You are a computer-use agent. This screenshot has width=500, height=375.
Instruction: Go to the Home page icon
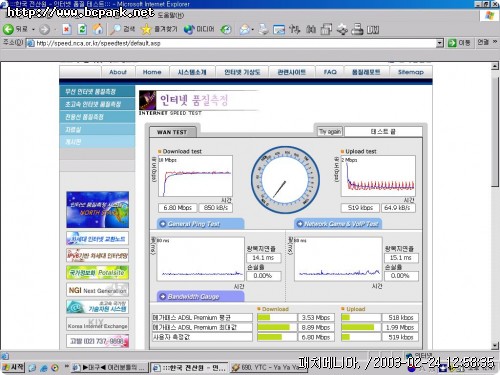click(98, 29)
